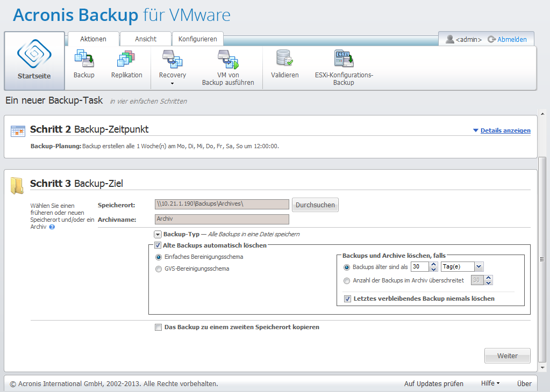Click the admin user icon
Viewport: 550px width, 392px height.
(449, 39)
